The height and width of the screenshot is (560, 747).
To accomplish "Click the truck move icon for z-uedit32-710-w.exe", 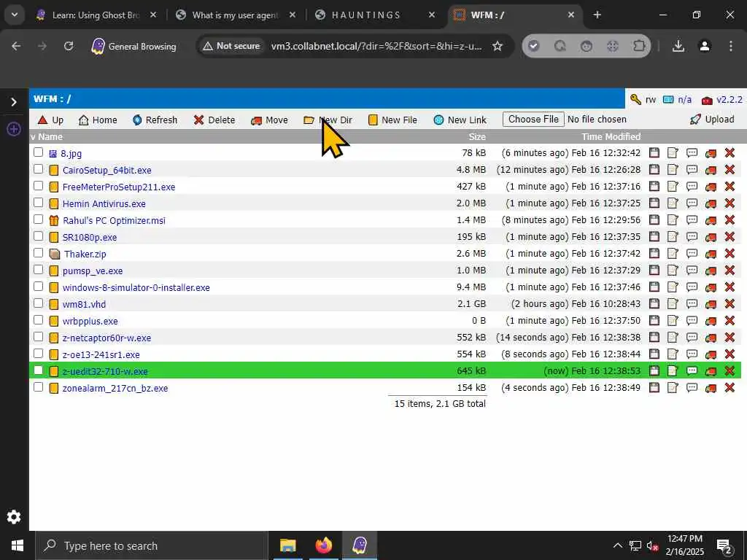I will [711, 371].
